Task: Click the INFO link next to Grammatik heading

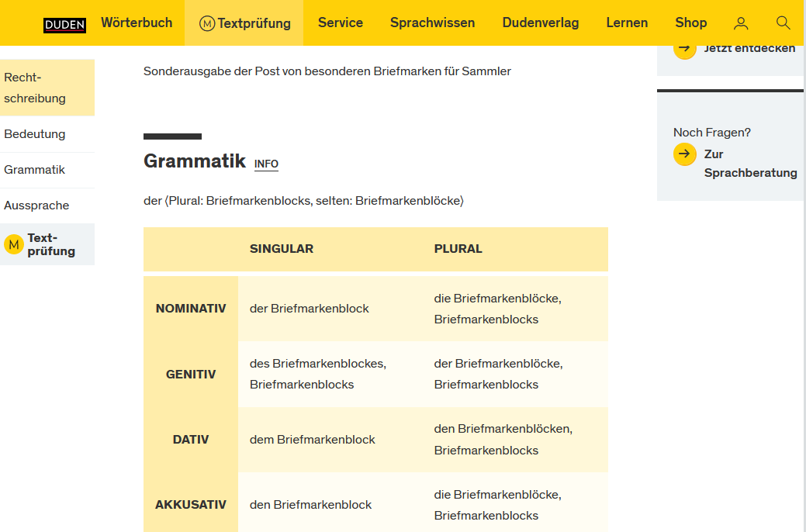Action: (266, 164)
